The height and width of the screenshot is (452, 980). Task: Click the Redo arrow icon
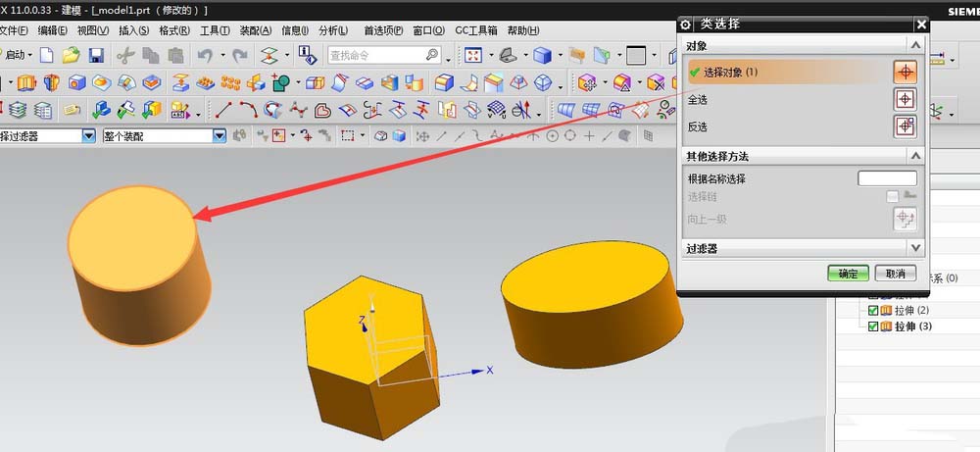coord(240,55)
